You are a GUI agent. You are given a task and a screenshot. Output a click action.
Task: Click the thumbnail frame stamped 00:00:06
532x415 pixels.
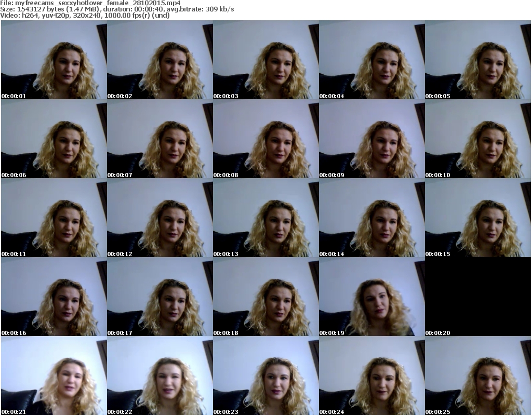click(x=54, y=139)
